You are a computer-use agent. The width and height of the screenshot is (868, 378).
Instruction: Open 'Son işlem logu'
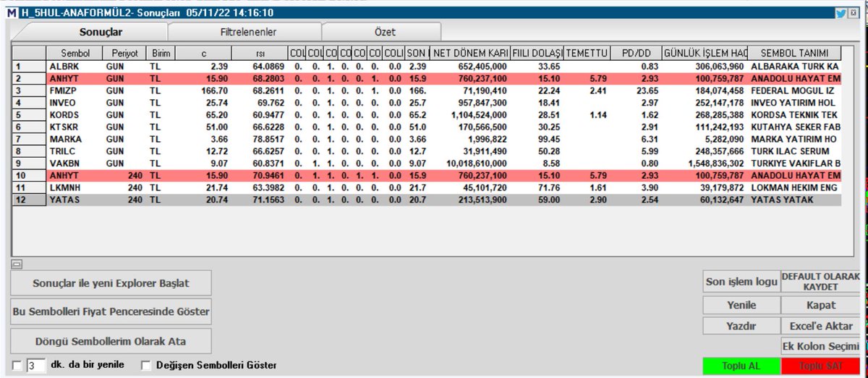click(x=741, y=281)
